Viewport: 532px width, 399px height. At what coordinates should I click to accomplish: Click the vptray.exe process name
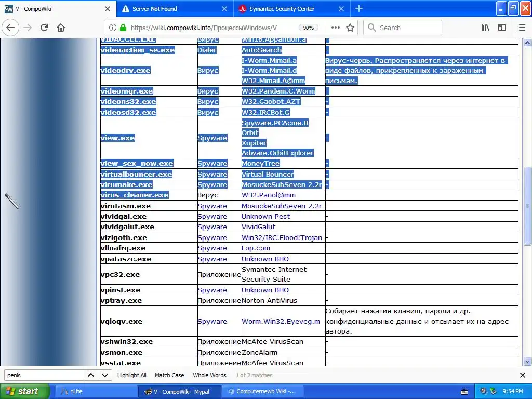pyautogui.click(x=121, y=301)
